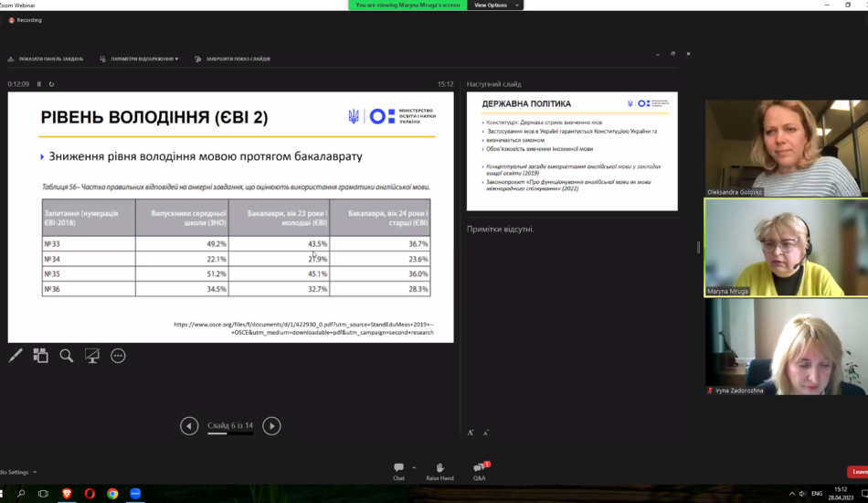Raise hand in the webinar
Viewport: 868px width, 503px height.
(439, 469)
